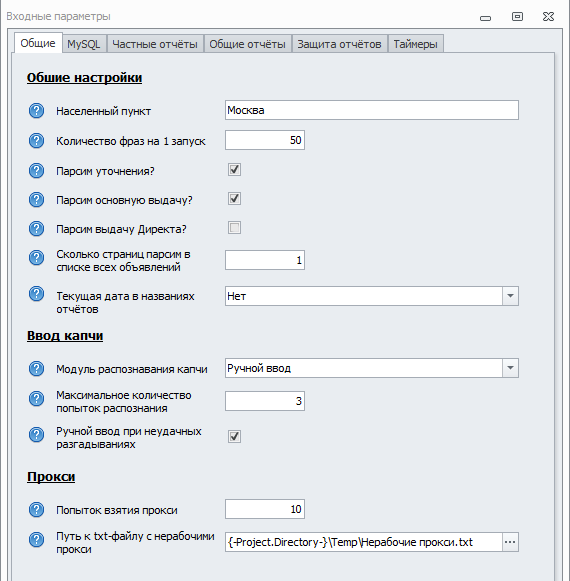Image resolution: width=570 pixels, height=581 pixels.
Task: Open help for Количество фраз на 1 запуск
Action: [36, 141]
